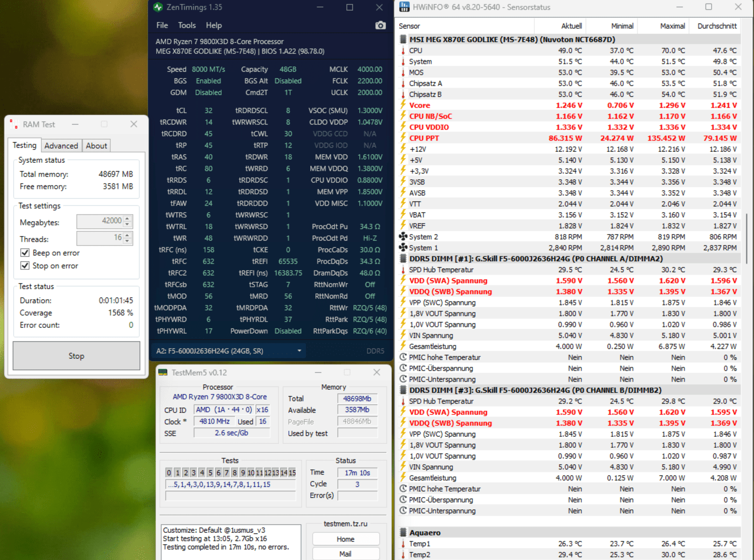Click the voltage bolt icon beside Vcore
The width and height of the screenshot is (754, 560).
(x=403, y=105)
